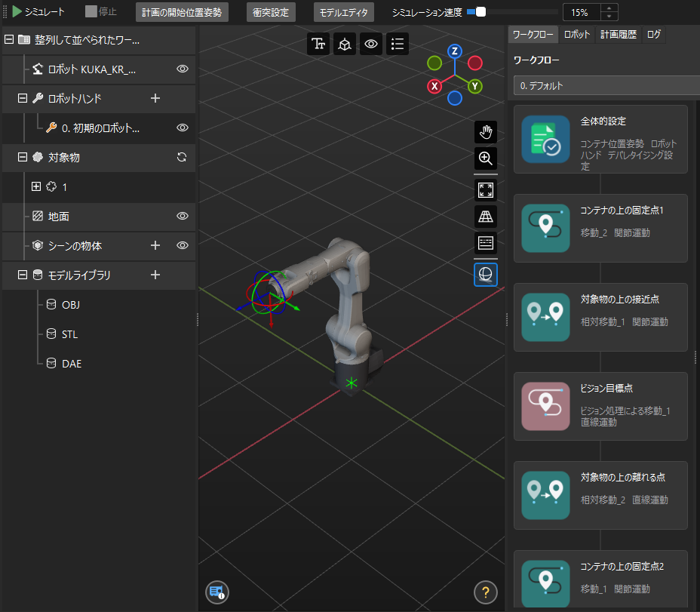Click the fit-to-view expand icon
Viewport: 700px width, 612px height.
pyautogui.click(x=485, y=190)
